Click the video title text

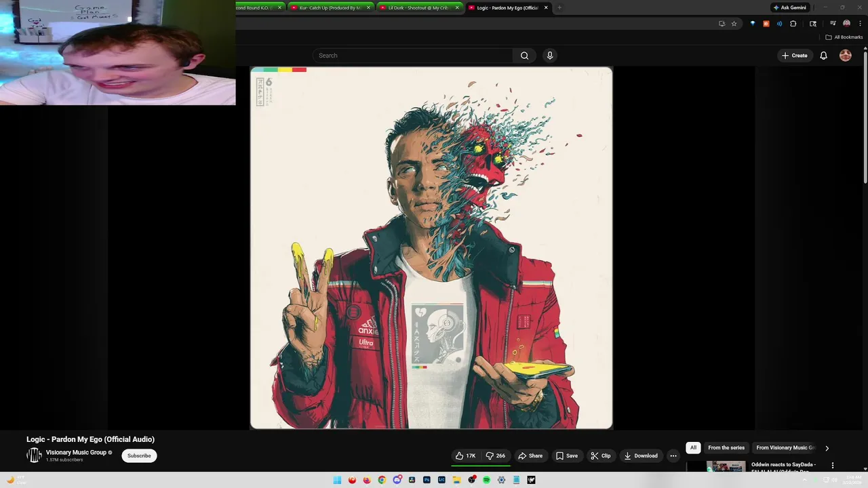pos(91,439)
